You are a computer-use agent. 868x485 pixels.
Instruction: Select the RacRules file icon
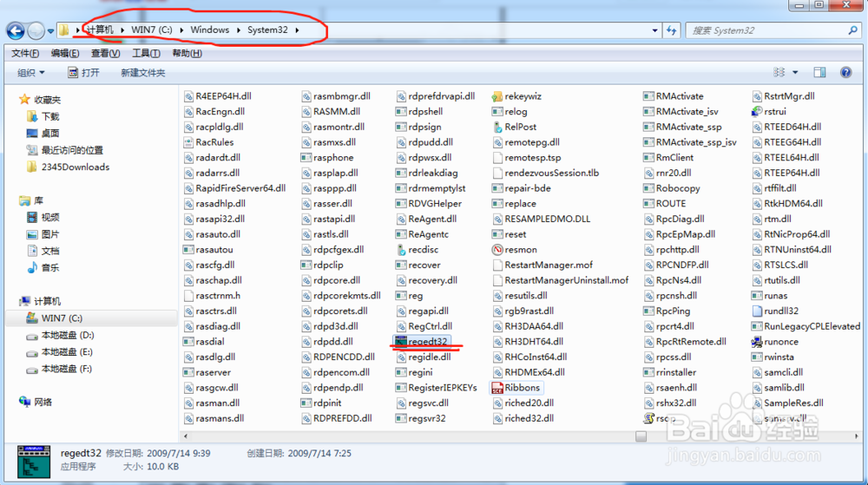point(188,142)
